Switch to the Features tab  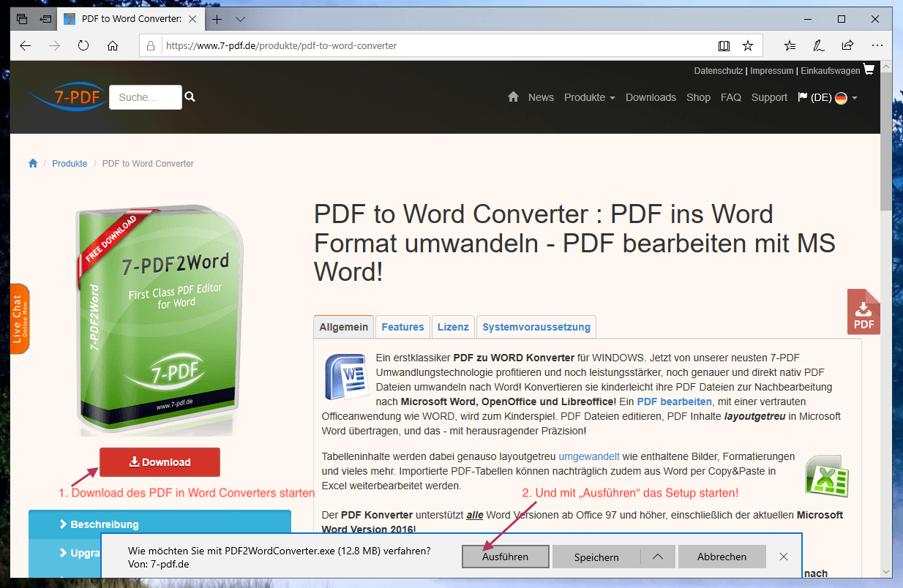click(x=402, y=327)
